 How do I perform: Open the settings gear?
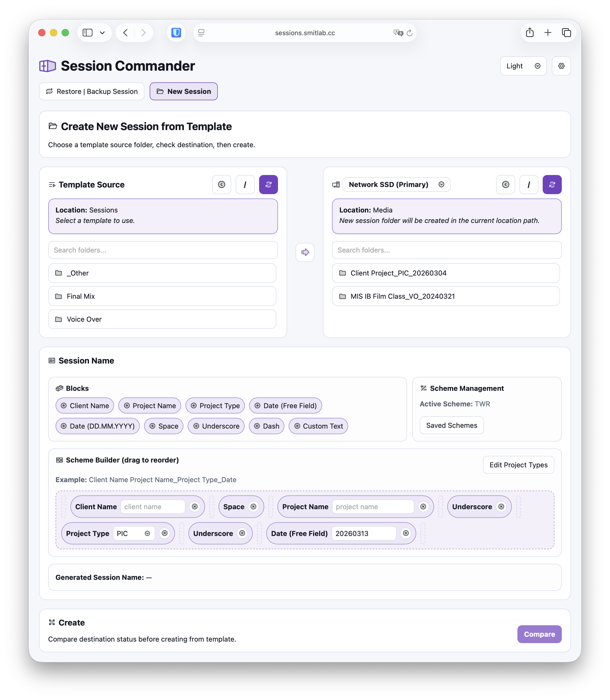(561, 66)
